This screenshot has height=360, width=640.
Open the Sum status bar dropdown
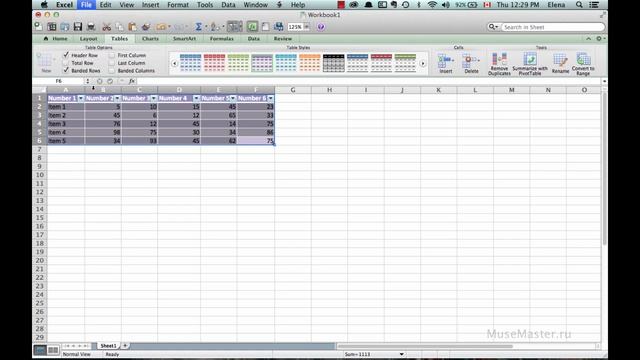pos(401,354)
